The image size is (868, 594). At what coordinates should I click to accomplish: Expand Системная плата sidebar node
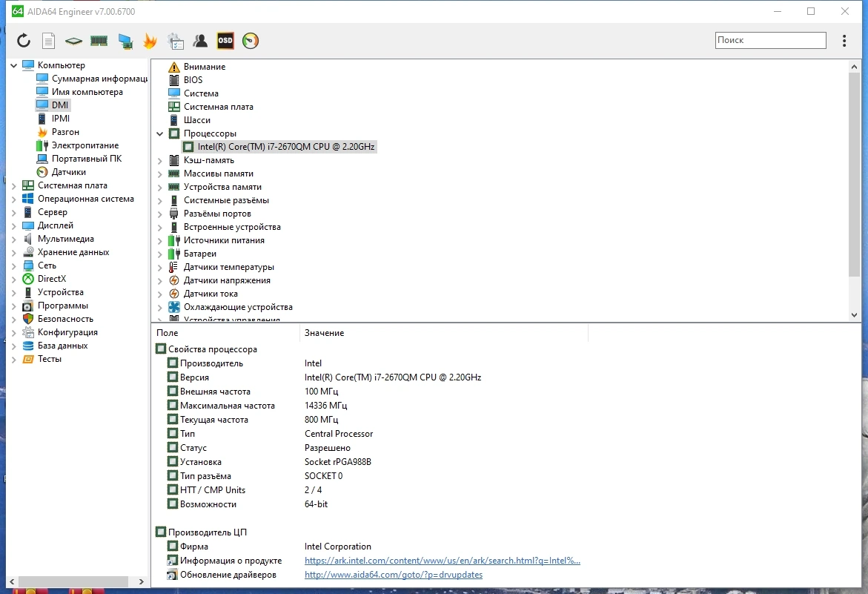[x=14, y=185]
